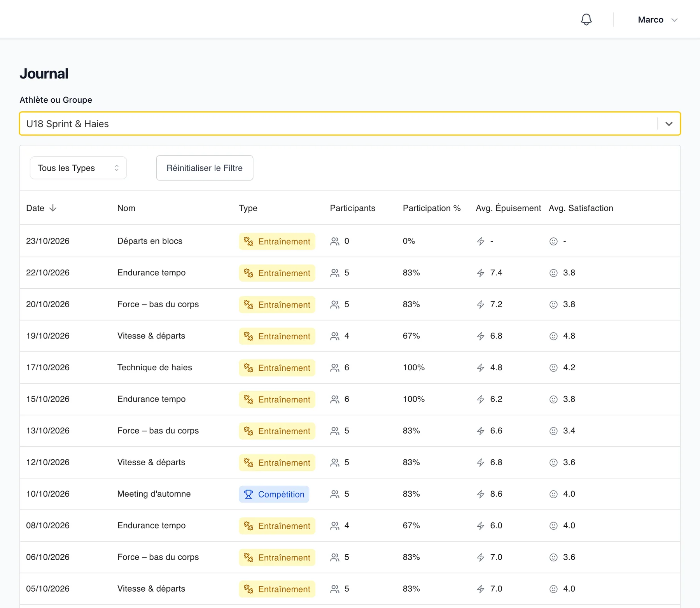Click Réinitialiser le Filtre button
The height and width of the screenshot is (608, 700).
(x=205, y=168)
